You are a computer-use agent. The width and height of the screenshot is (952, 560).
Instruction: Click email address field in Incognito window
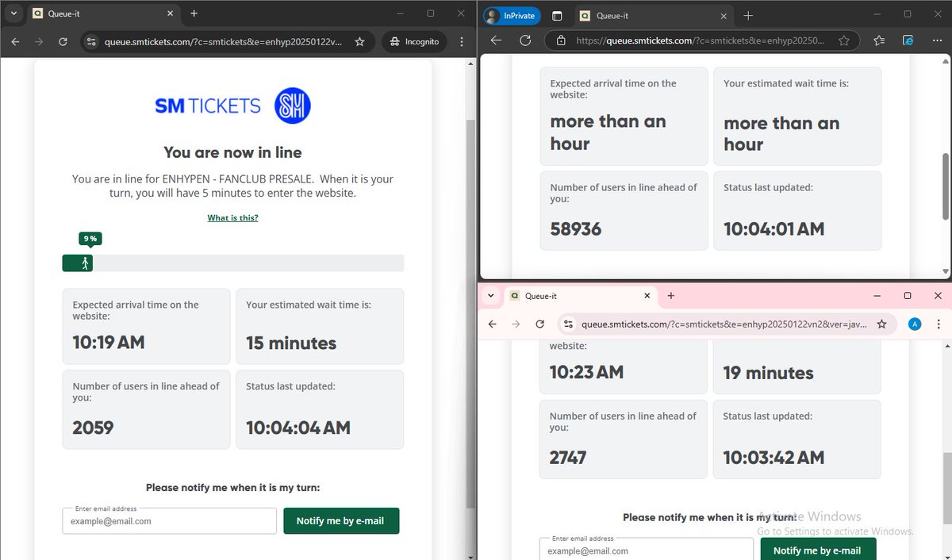tap(169, 521)
